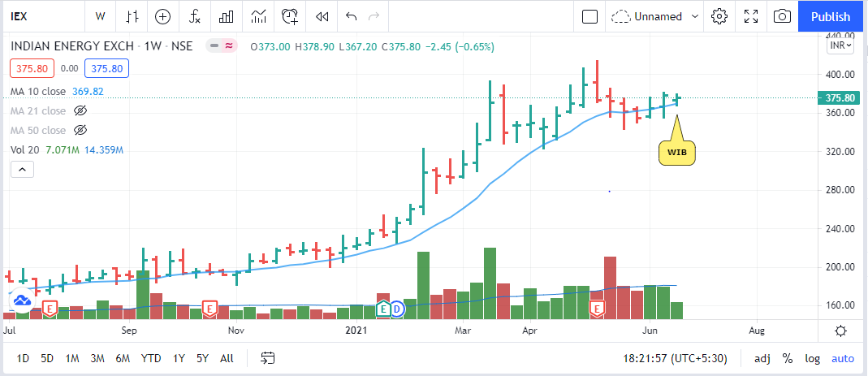
Task: Toggle log scale
Action: coord(812,358)
